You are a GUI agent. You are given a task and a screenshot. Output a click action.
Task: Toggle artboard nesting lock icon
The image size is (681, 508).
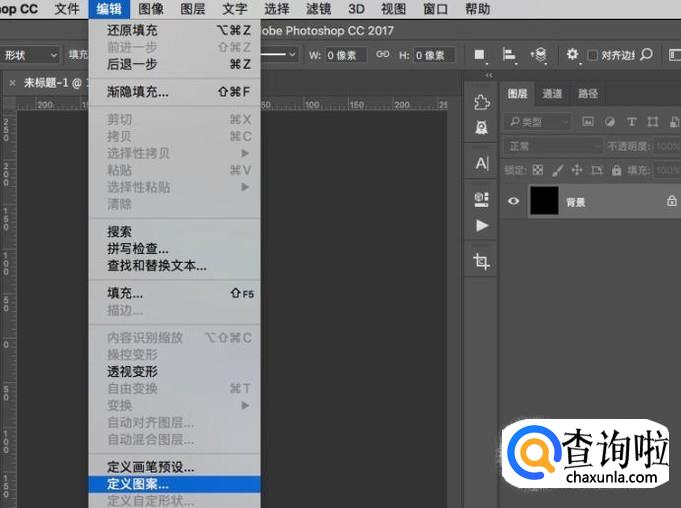point(597,170)
